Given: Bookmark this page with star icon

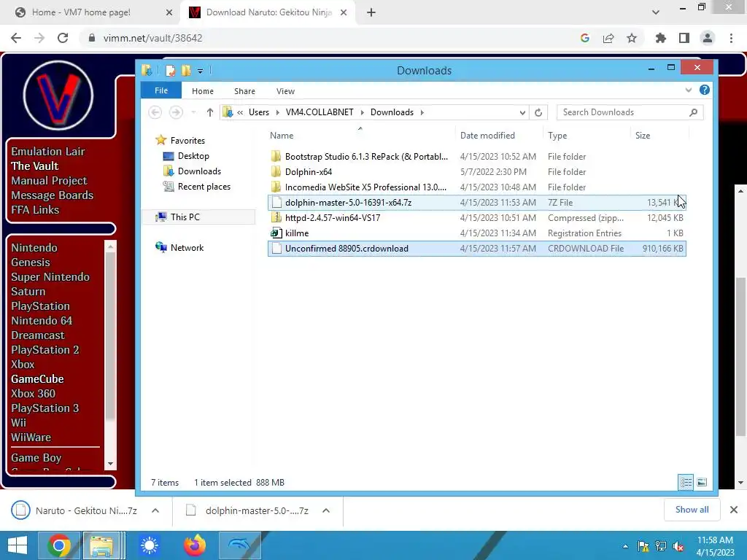Looking at the screenshot, I should tap(632, 38).
